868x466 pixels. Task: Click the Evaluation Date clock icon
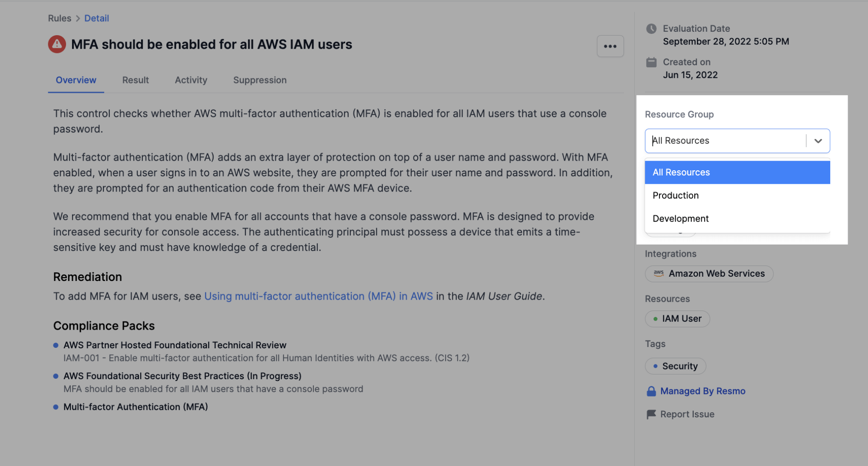(x=651, y=29)
